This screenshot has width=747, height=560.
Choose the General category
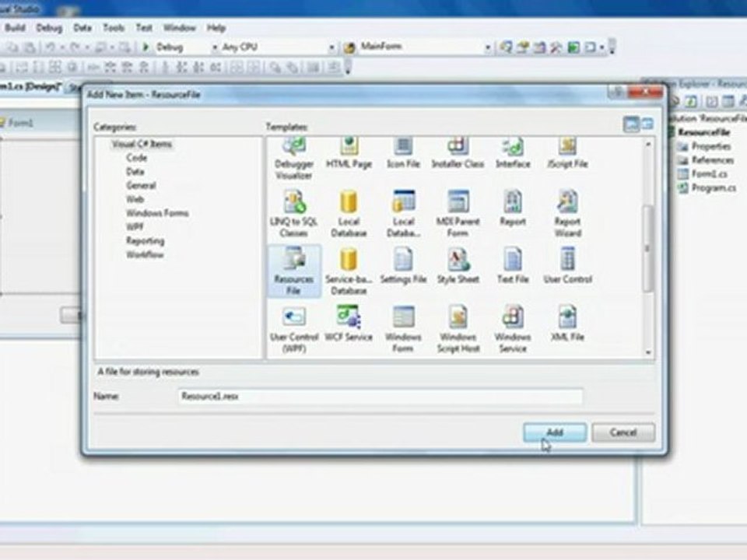pyautogui.click(x=141, y=185)
